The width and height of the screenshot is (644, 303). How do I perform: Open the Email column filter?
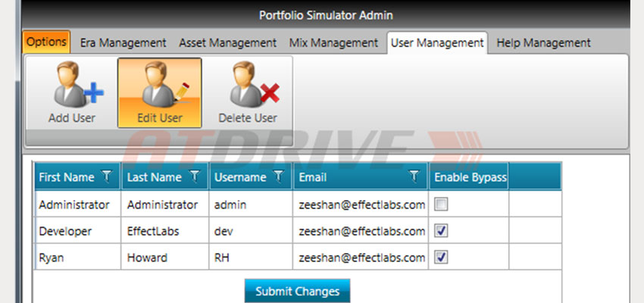[414, 177]
